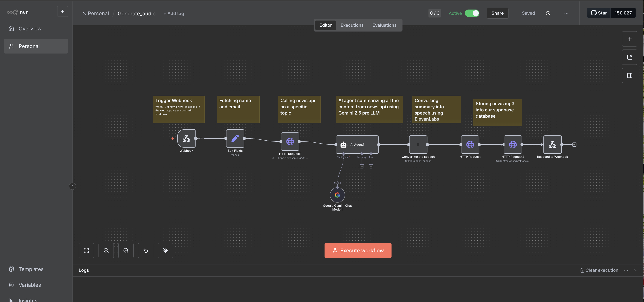Screen dimensions: 644x302
Task: Click the Execute workflow button
Action: click(358, 251)
